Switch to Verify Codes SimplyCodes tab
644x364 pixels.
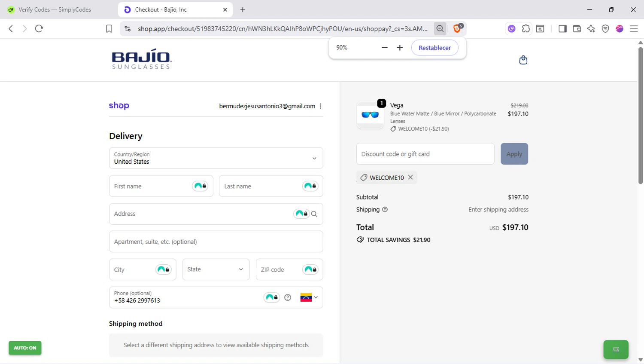(55, 9)
